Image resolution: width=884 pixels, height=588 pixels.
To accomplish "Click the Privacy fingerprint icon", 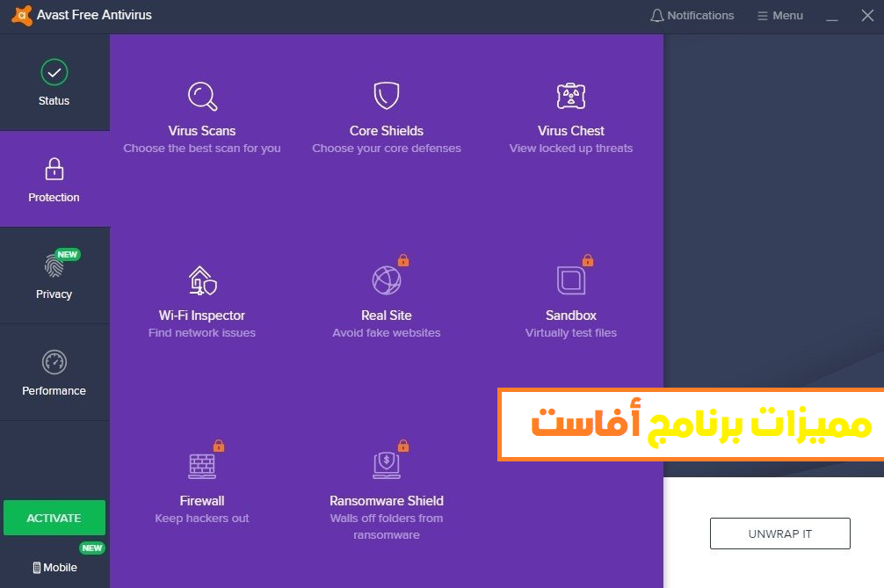I will coord(54,265).
